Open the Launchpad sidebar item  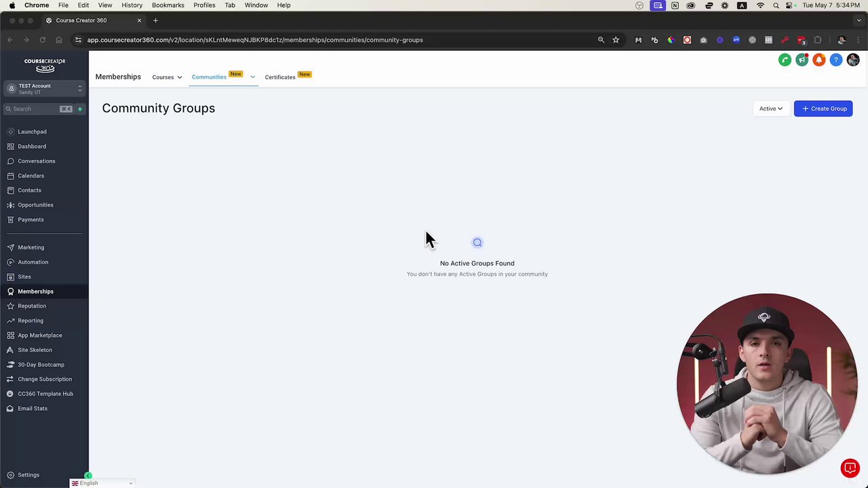click(x=32, y=131)
